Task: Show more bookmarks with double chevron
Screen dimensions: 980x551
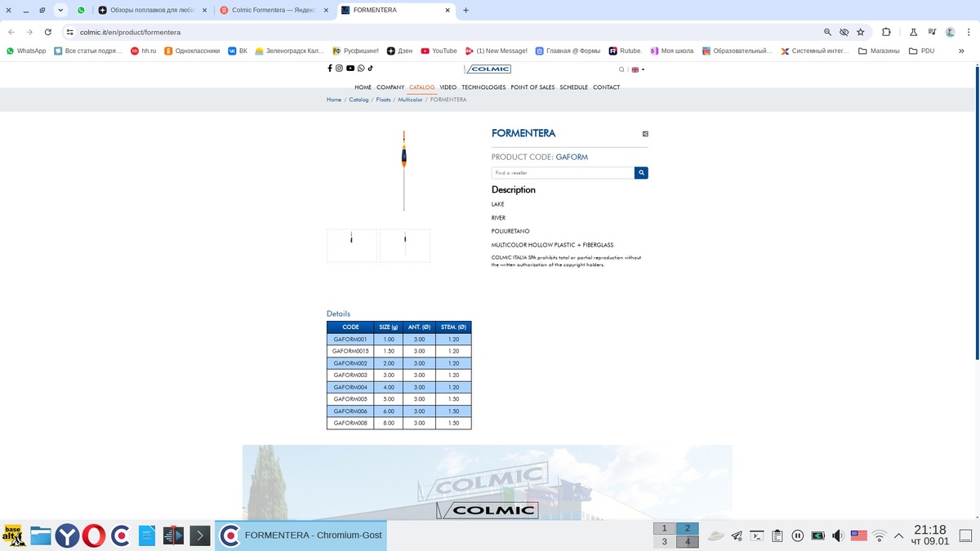Action: point(962,51)
